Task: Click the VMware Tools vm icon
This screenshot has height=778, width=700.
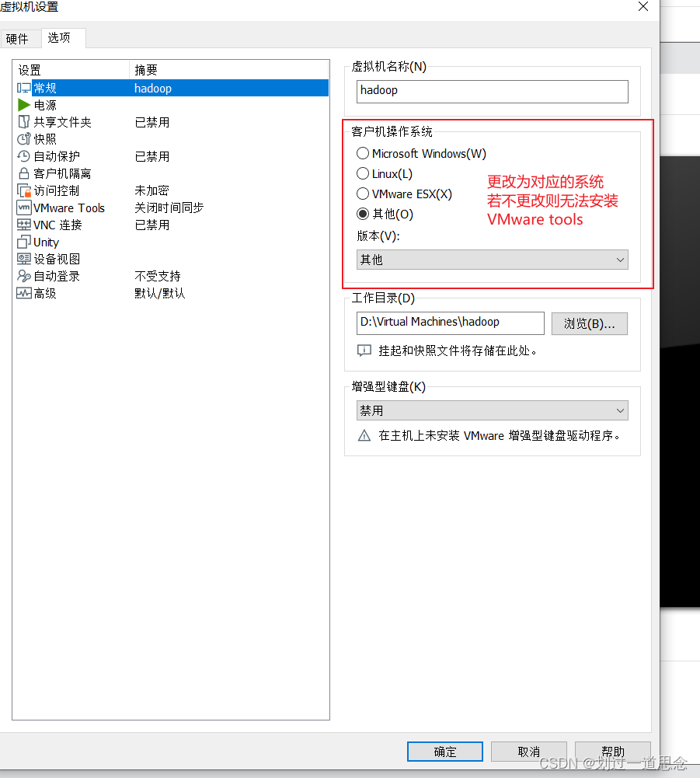Action: (24, 208)
